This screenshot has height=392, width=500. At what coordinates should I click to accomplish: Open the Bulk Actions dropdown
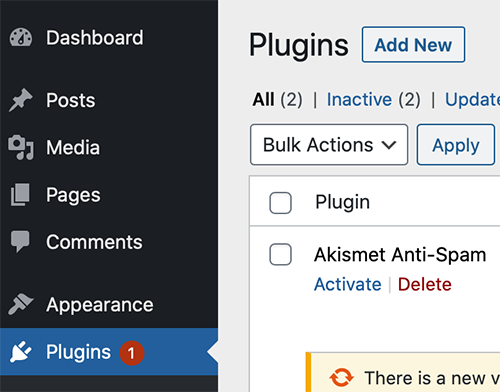click(x=329, y=145)
